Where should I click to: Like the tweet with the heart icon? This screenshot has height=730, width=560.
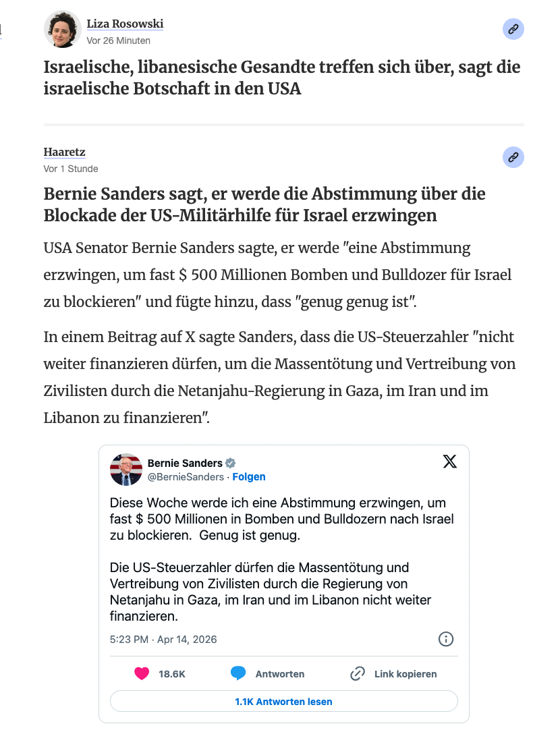pos(142,673)
